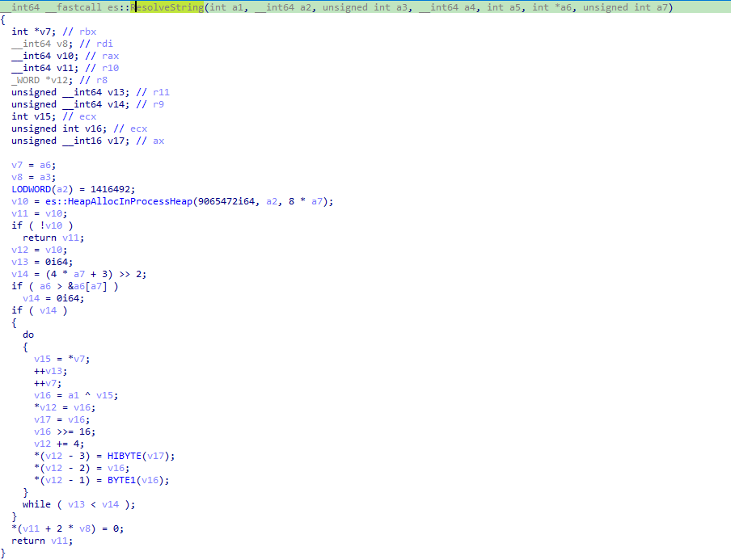Click the BYTE1 macro in the loop

pos(121,480)
